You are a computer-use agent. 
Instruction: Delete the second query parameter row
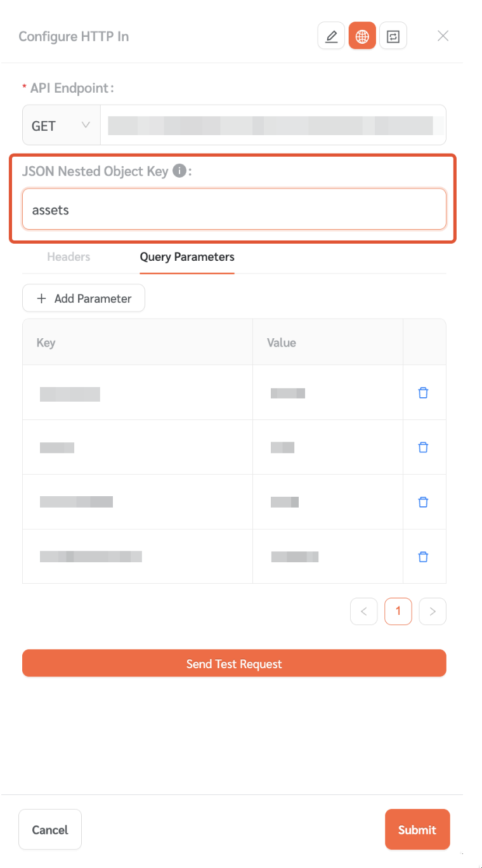click(423, 447)
